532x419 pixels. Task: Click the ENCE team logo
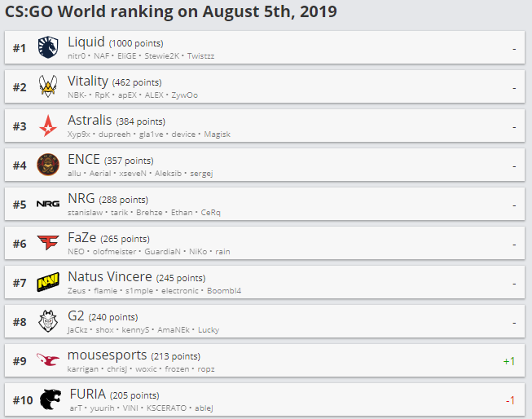(x=48, y=165)
